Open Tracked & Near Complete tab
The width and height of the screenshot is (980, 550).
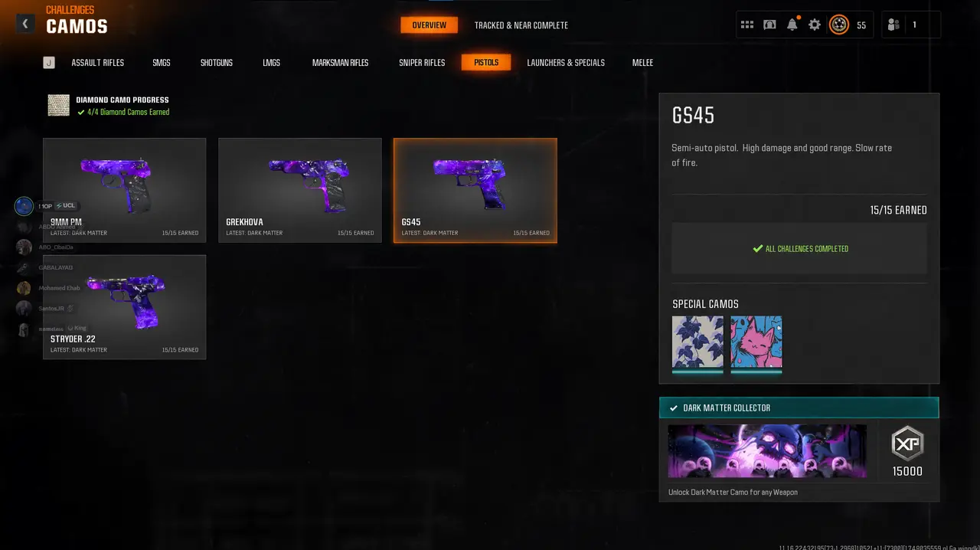tap(521, 25)
